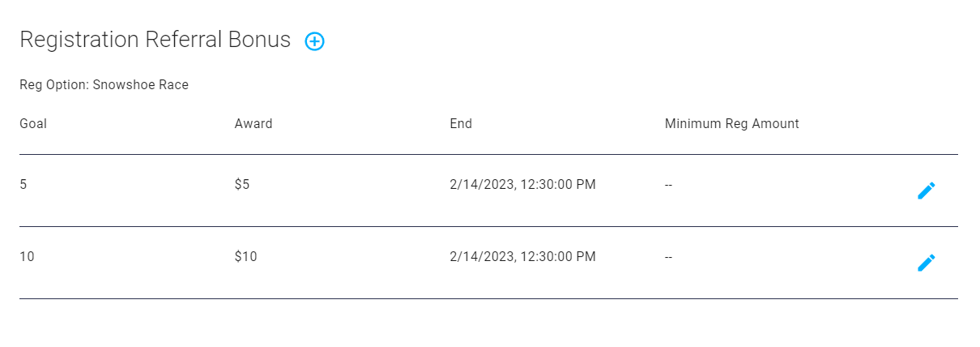980x347 pixels.
Task: Click minimum reg amount dash in second row
Action: tap(669, 257)
